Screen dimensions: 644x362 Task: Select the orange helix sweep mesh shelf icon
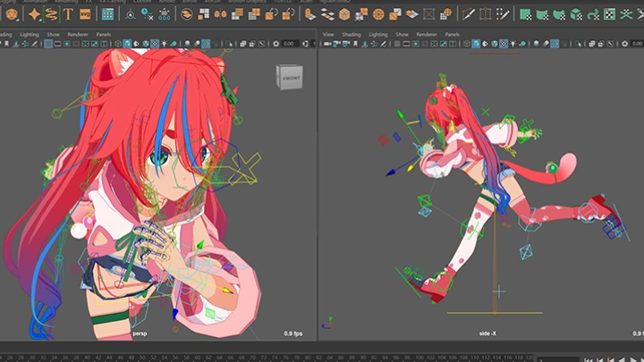pyautogui.click(x=51, y=14)
